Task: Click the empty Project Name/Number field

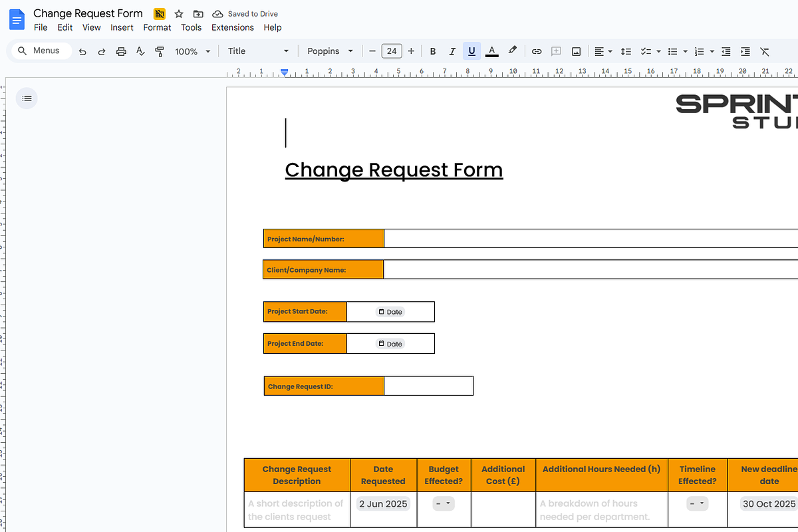Action: [x=591, y=239]
